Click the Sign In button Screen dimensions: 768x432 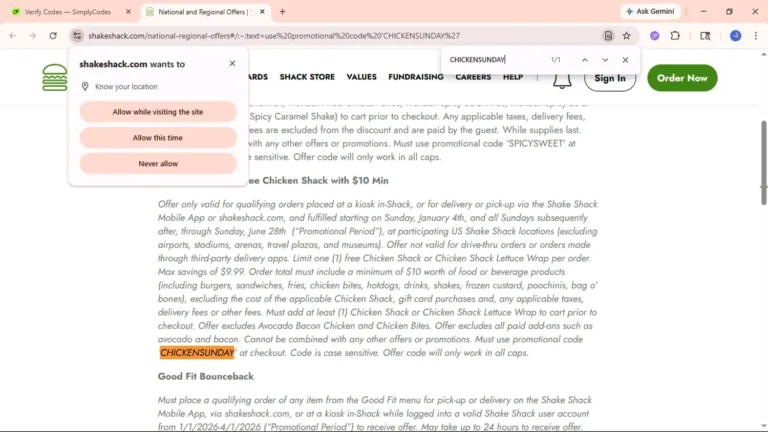(610, 78)
